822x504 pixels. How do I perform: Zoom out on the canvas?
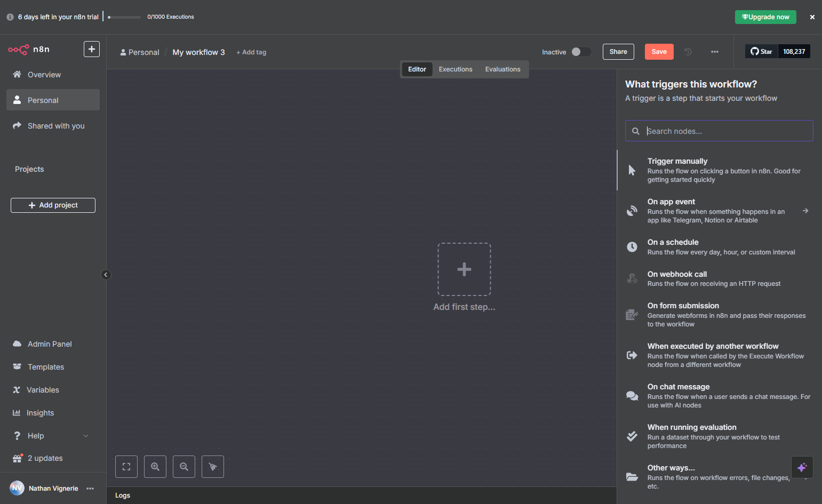tap(184, 467)
